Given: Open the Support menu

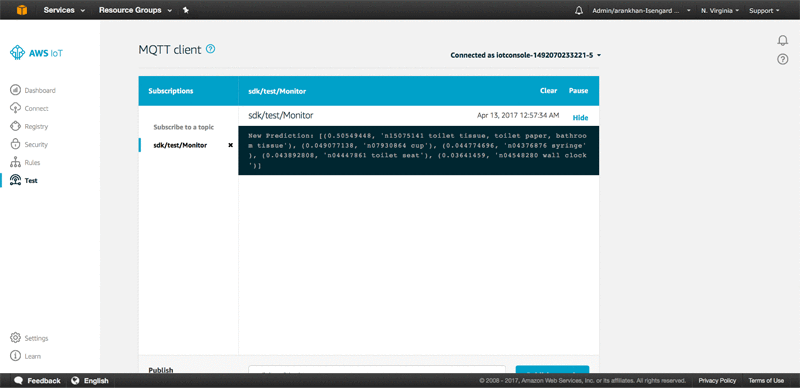Looking at the screenshot, I should click(764, 11).
